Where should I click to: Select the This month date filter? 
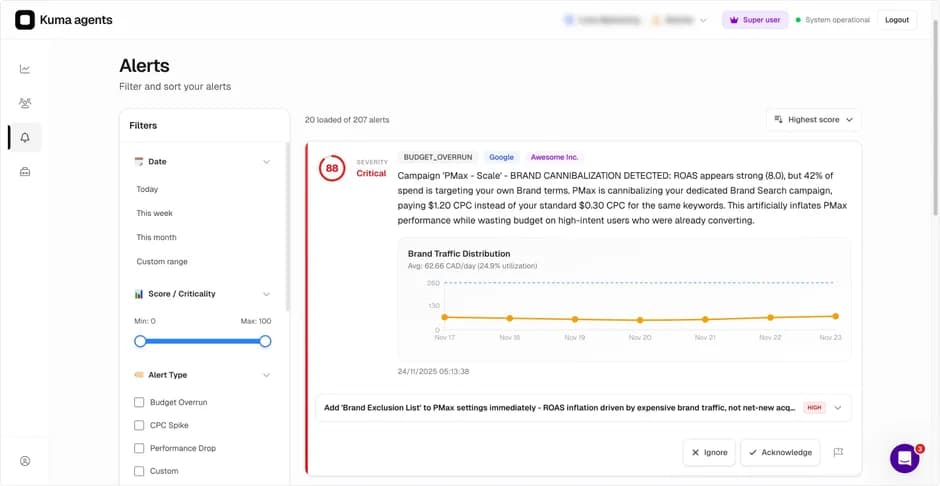[156, 237]
